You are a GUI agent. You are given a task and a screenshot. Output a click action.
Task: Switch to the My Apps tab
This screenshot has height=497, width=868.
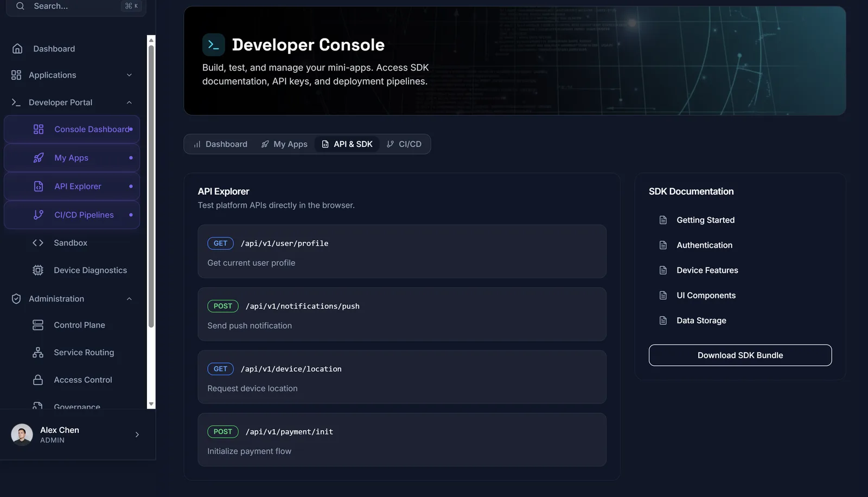tap(284, 144)
